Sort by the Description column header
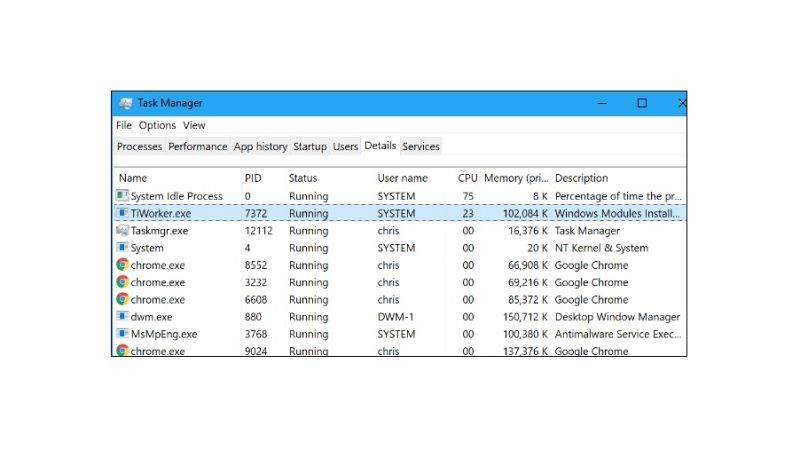800x450 pixels. [x=582, y=178]
